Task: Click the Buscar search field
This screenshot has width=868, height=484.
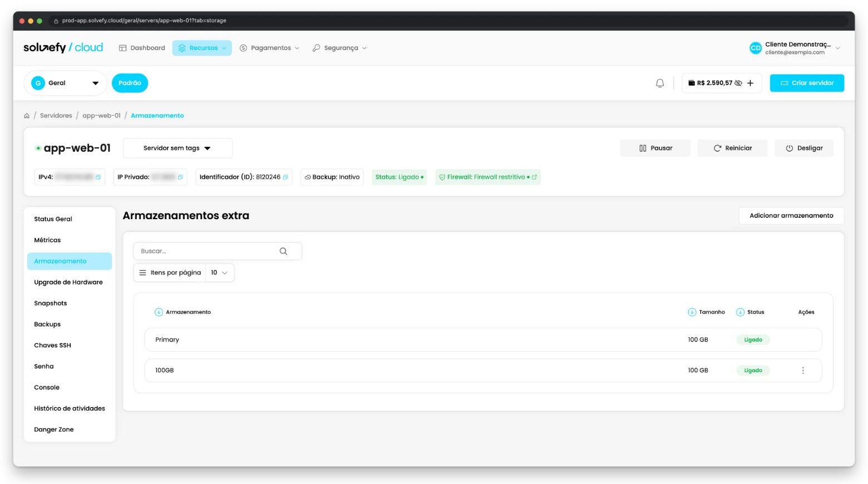Action: click(218, 251)
